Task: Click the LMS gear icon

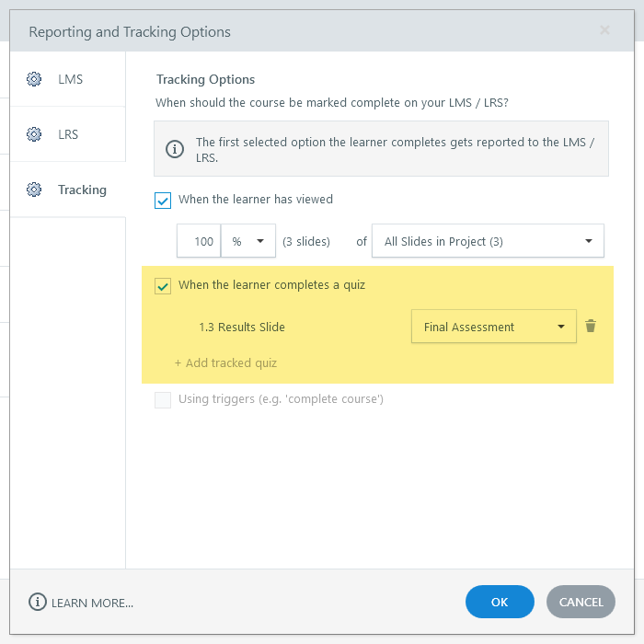Action: [x=34, y=79]
